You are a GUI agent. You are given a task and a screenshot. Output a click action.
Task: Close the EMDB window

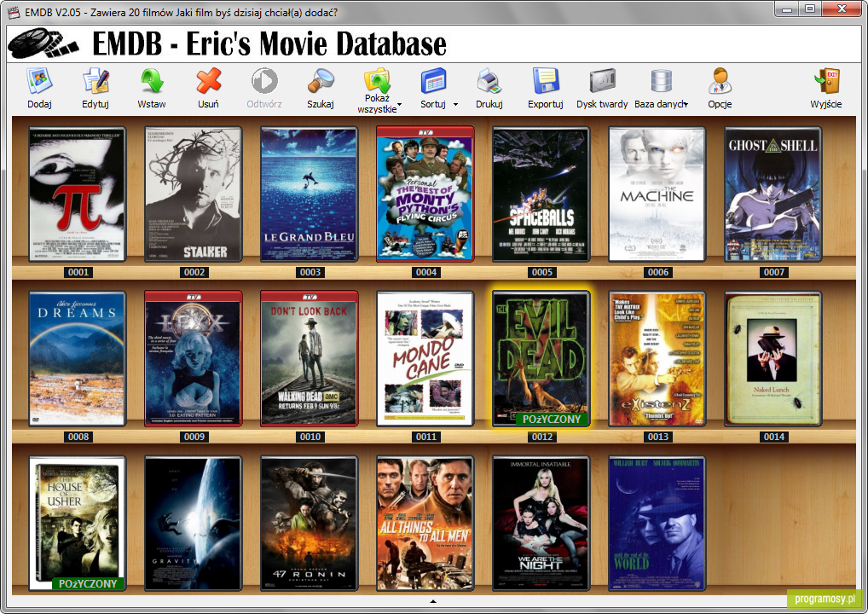click(842, 9)
